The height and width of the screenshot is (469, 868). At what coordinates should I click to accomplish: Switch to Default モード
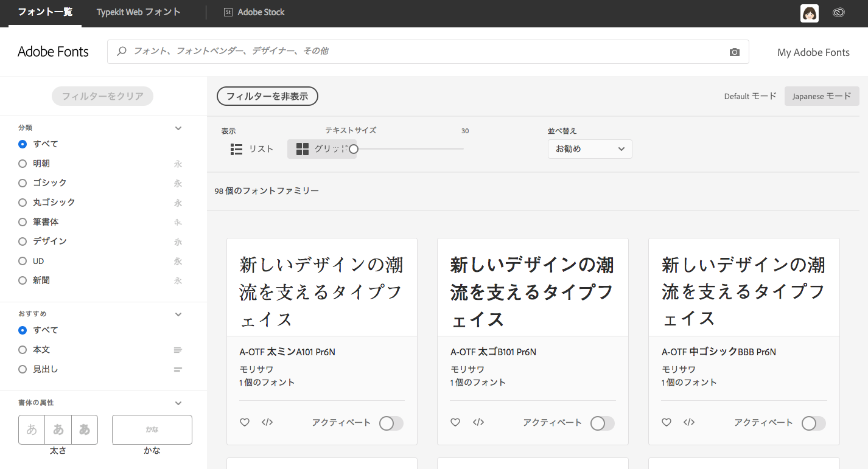point(751,96)
